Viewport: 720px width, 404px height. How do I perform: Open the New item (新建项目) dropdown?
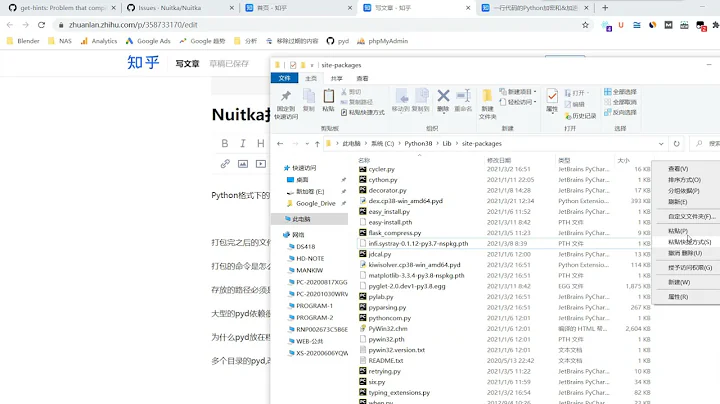tap(518, 92)
